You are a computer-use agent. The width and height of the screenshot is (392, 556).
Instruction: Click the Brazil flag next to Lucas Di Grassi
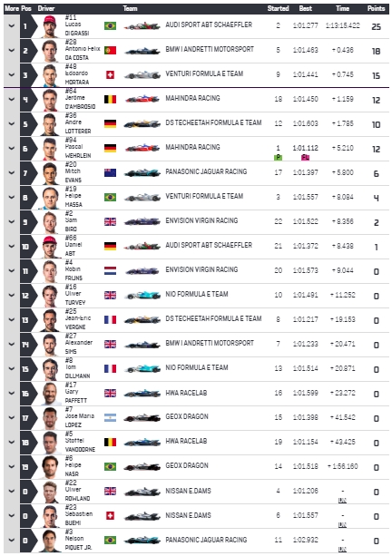[x=110, y=26]
